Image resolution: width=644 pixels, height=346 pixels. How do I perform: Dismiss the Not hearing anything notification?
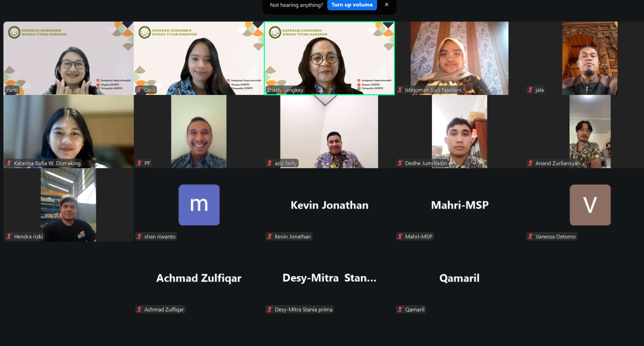(x=386, y=5)
